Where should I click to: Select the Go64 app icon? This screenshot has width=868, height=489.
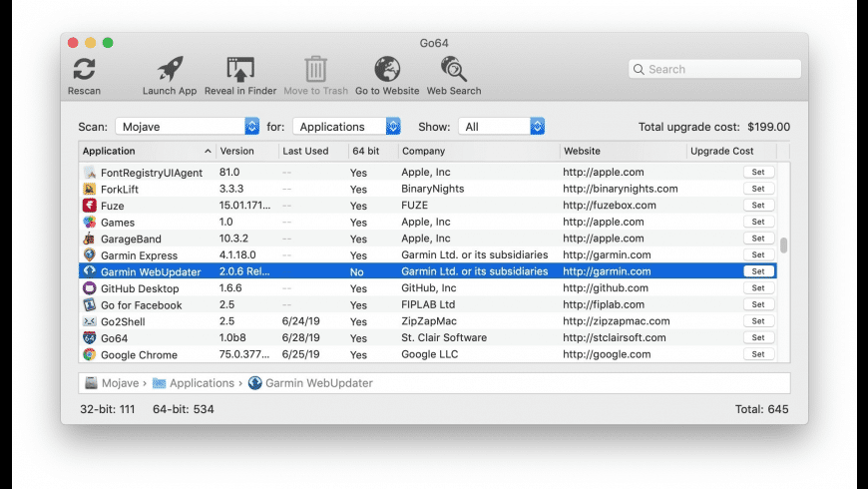pos(89,338)
